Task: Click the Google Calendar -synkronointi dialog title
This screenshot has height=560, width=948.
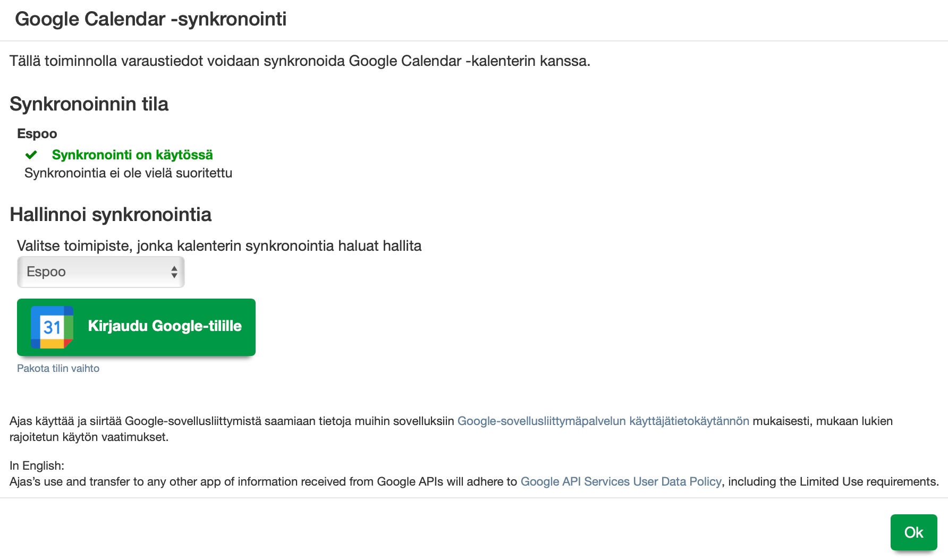Action: tap(151, 19)
